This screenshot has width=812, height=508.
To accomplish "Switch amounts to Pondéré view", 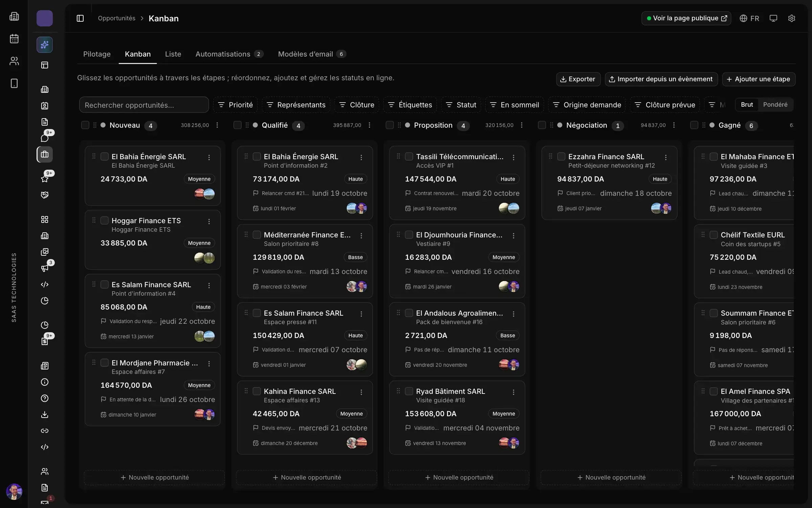I will 775,105.
